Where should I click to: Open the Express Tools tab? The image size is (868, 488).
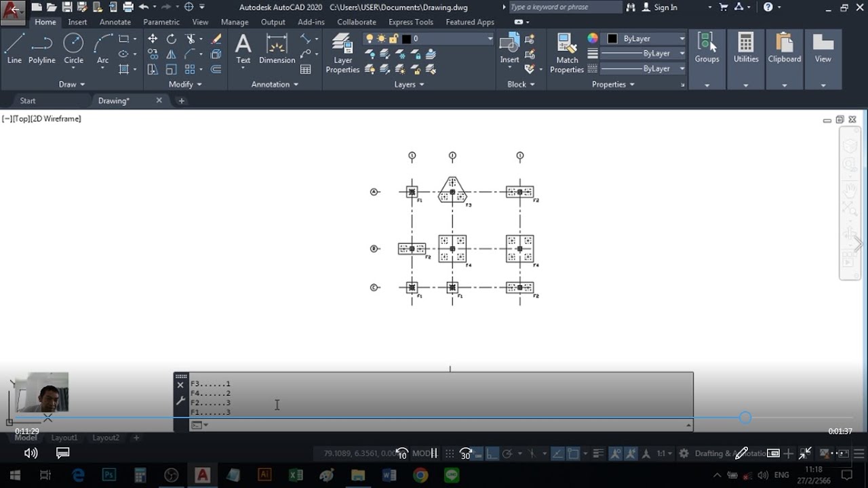click(x=410, y=22)
